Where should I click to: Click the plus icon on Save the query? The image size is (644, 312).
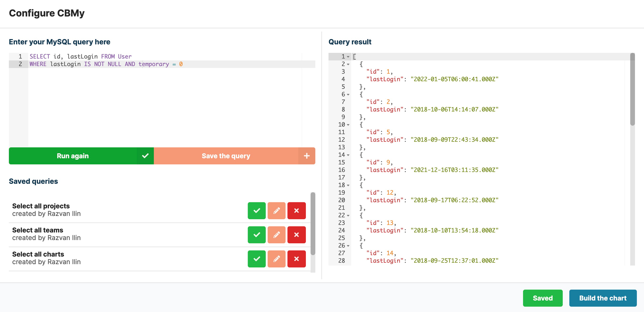[x=307, y=156]
